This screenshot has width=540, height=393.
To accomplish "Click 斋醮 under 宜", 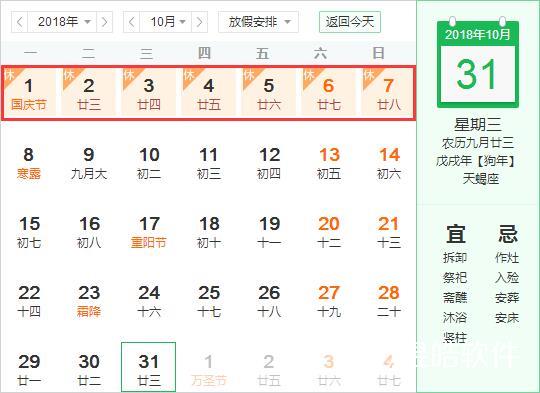I will (455, 298).
